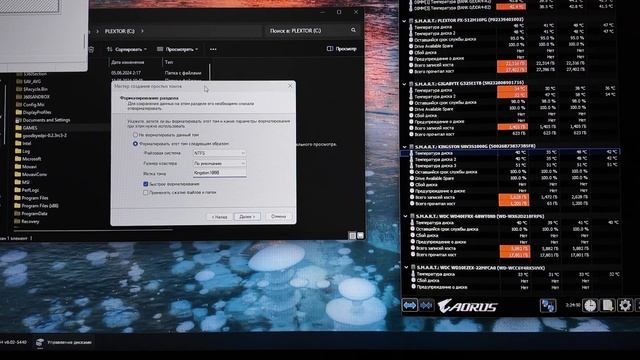Click circle icon of PLEXTOR Drive Available Spare

point(411,46)
